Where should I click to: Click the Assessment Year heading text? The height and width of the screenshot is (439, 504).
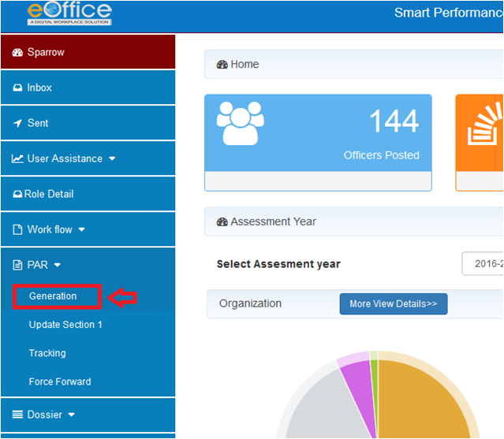(274, 221)
